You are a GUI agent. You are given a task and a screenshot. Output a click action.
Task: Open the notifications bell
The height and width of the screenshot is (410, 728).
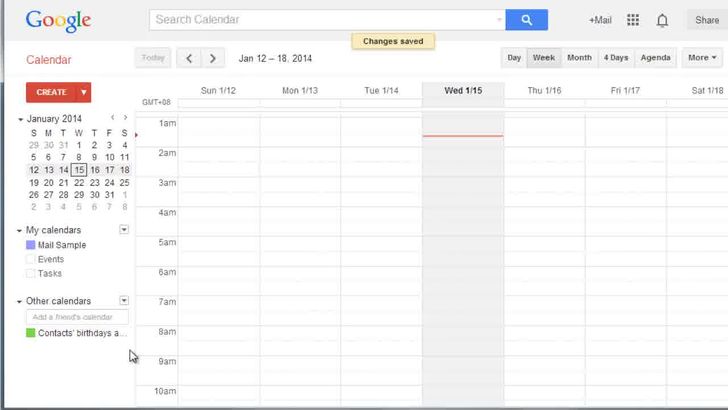662,20
